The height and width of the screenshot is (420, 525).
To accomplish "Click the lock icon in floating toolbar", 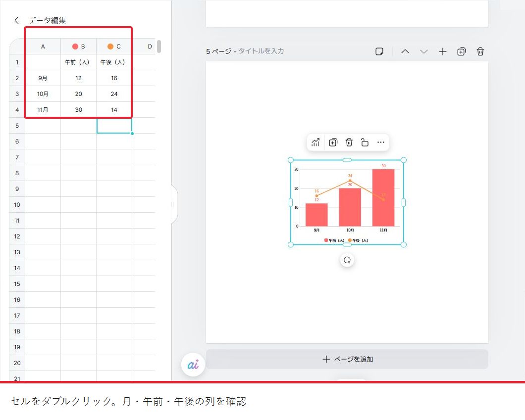I will point(365,142).
